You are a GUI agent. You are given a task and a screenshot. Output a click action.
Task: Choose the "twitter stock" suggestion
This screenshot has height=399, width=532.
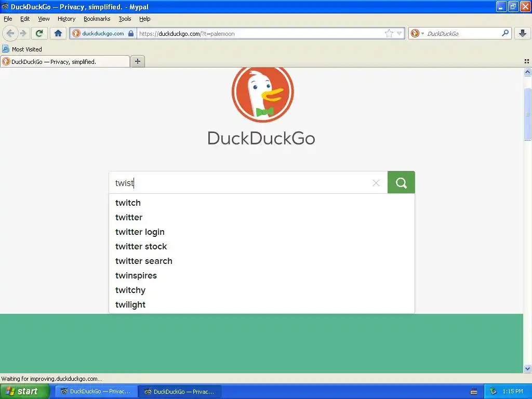262,246
